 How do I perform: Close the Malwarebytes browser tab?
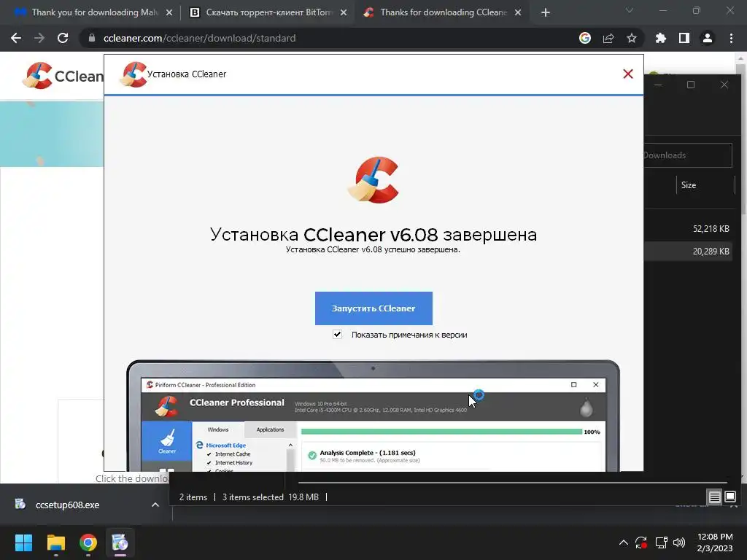tap(169, 13)
